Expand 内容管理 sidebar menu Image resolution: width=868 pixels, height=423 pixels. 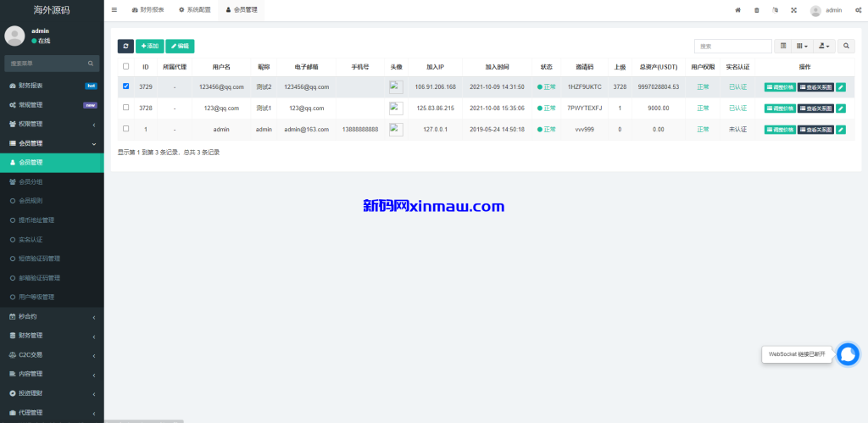click(52, 375)
